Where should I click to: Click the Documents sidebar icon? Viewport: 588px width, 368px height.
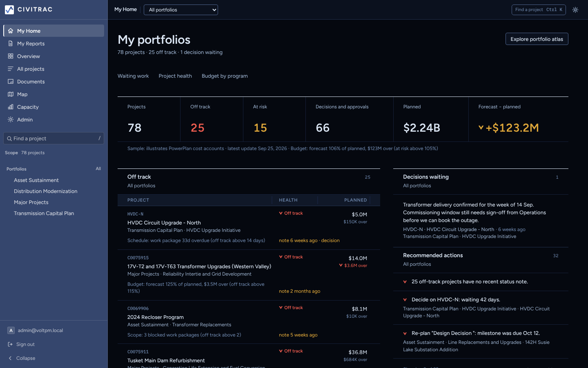11,81
